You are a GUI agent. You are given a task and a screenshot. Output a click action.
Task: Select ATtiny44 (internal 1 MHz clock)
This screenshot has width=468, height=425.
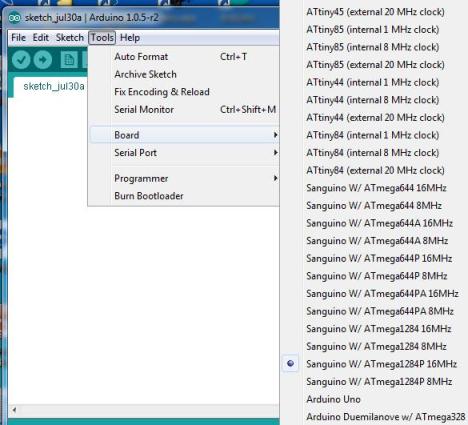click(374, 82)
